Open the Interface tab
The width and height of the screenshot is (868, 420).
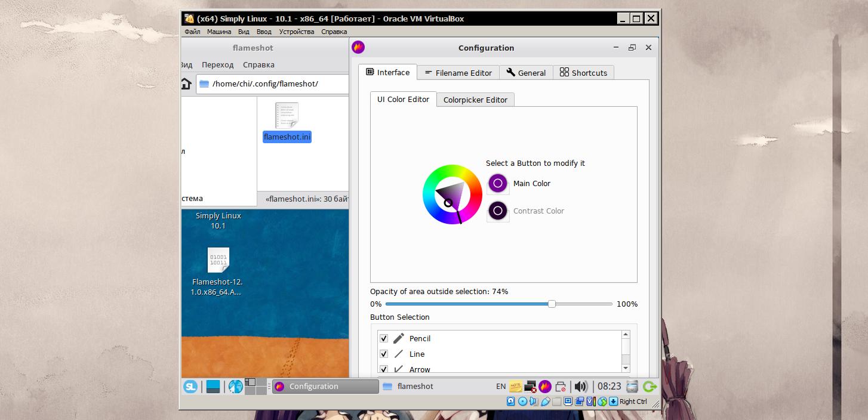click(388, 72)
